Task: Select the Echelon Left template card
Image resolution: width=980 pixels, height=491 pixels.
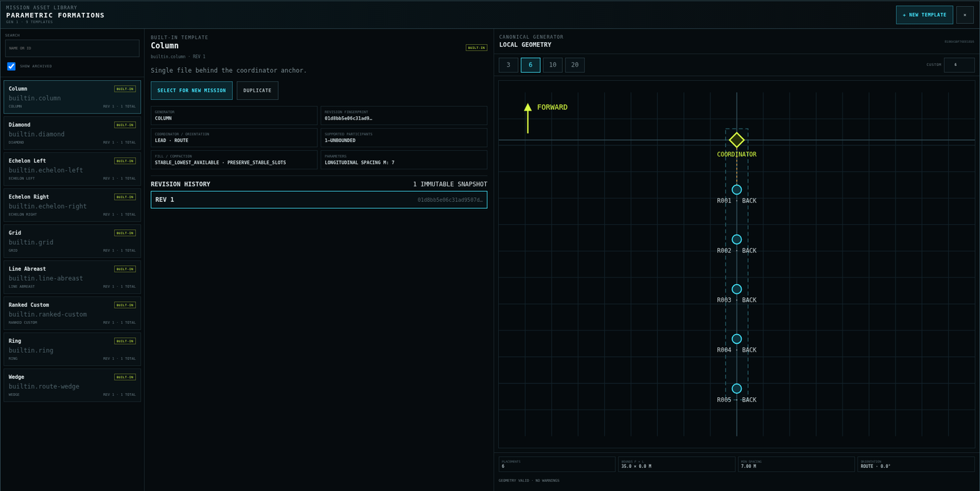Action: [x=72, y=169]
